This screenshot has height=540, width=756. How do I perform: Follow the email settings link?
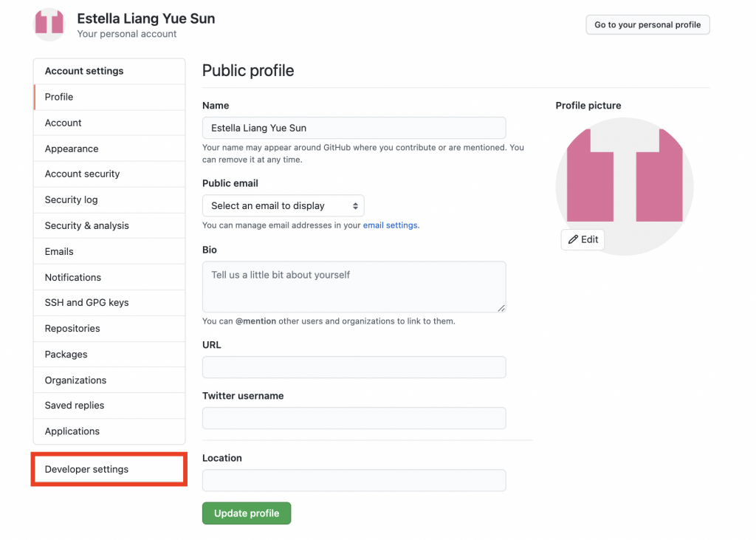click(x=390, y=225)
